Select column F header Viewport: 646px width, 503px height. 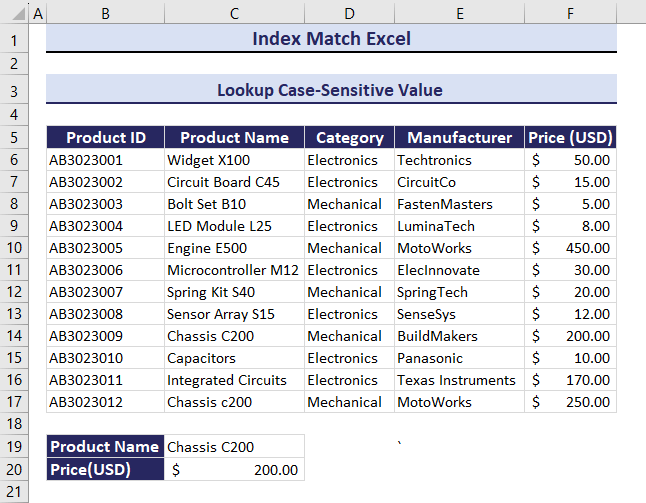(570, 13)
